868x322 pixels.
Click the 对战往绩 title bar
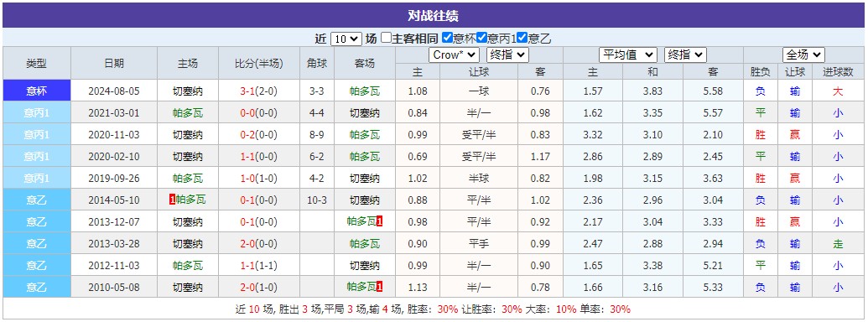(434, 15)
